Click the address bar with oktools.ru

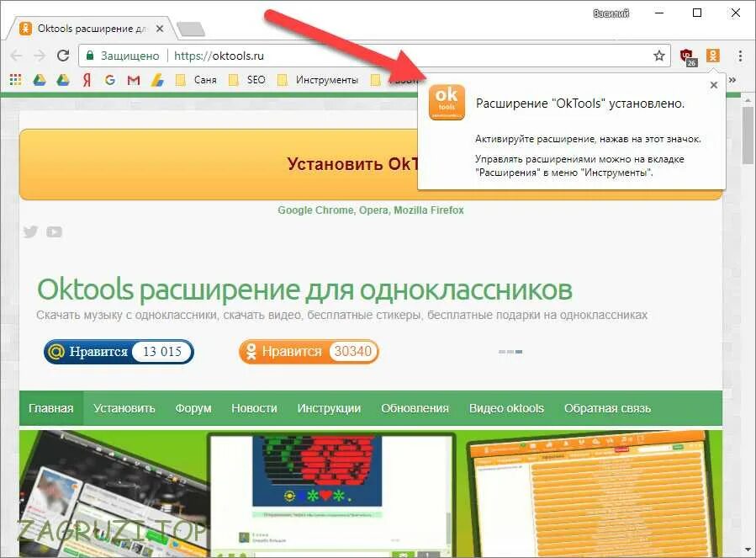pyautogui.click(x=374, y=56)
